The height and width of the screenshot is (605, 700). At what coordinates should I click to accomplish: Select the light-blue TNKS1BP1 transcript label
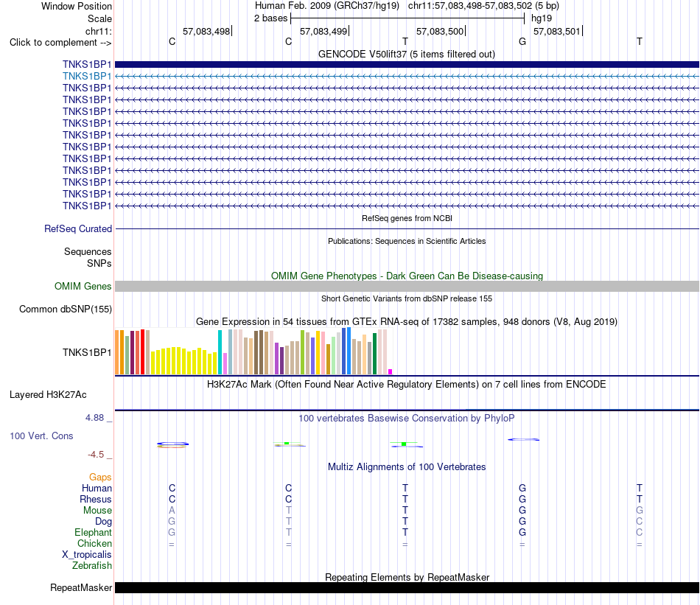[x=87, y=77]
